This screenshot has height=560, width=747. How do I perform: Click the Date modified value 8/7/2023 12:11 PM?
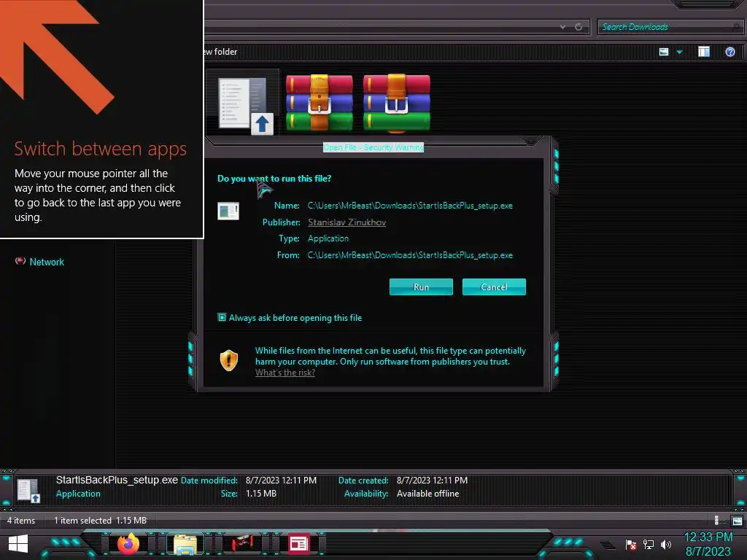click(281, 481)
